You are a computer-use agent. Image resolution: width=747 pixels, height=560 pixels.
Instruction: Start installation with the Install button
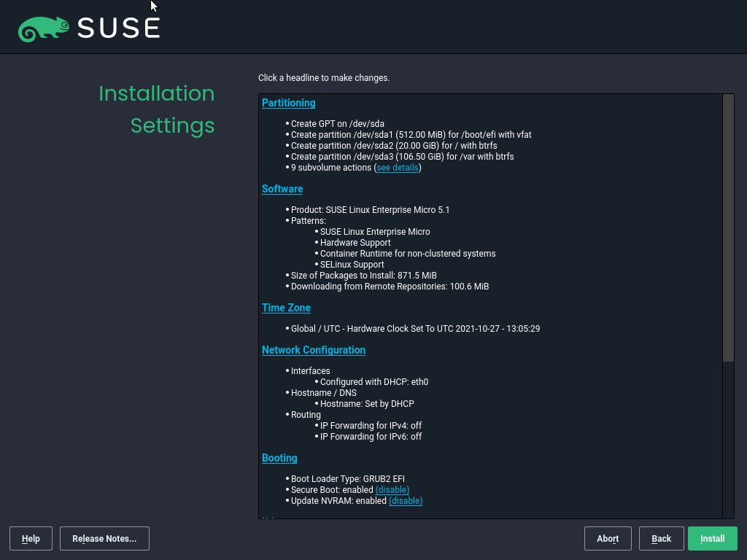tap(712, 539)
